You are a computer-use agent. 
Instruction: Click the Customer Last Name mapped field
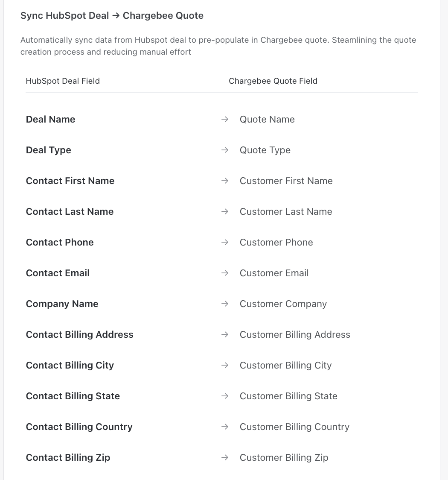click(286, 212)
